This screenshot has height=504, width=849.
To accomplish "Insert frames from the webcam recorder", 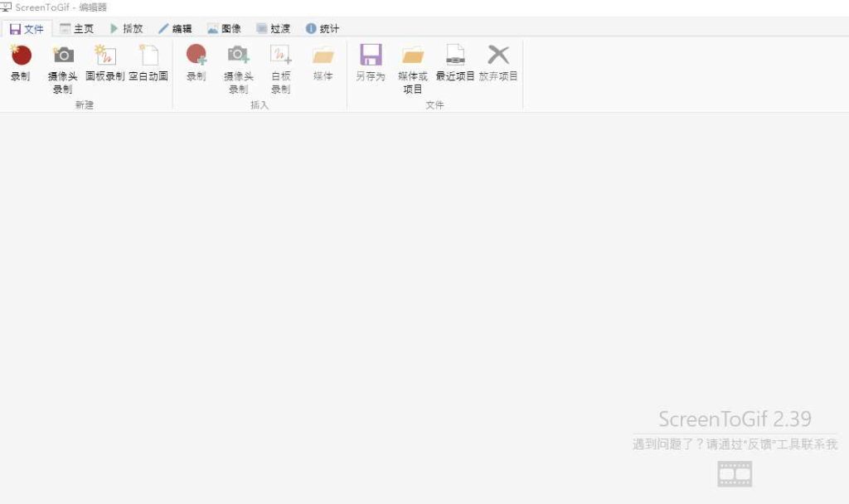I will tap(239, 66).
